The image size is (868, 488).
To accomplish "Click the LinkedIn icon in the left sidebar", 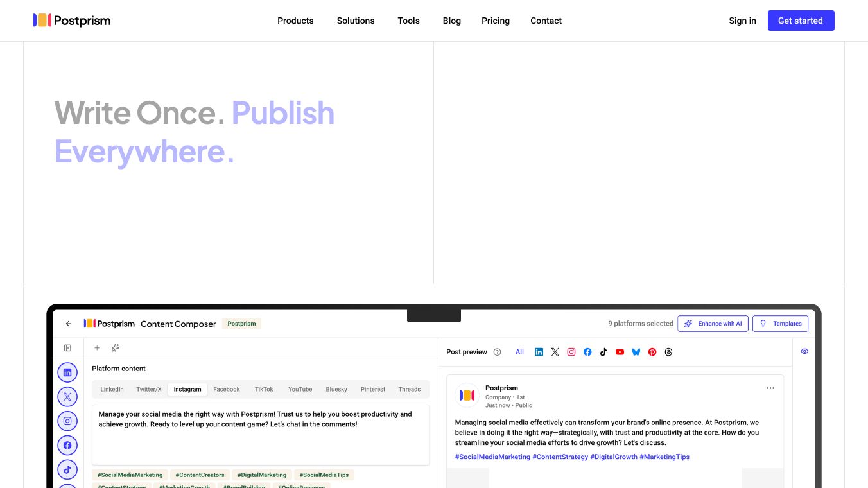I will (x=67, y=372).
